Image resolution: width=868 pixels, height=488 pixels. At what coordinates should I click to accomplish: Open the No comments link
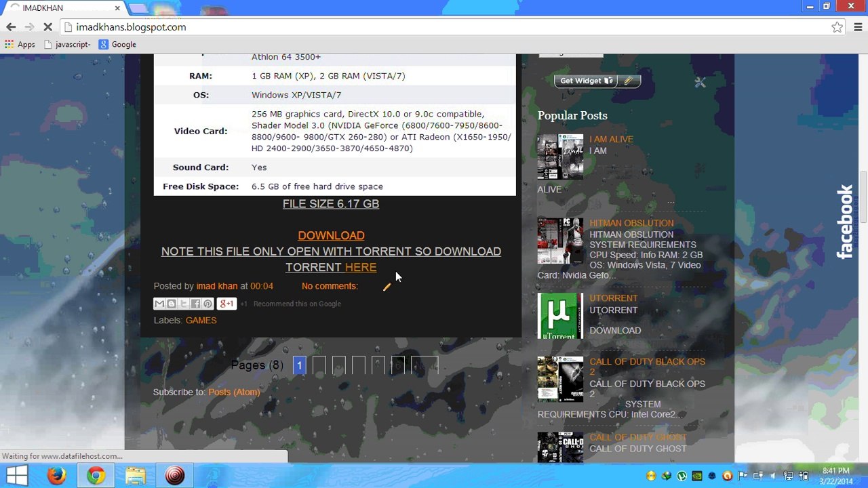click(330, 286)
